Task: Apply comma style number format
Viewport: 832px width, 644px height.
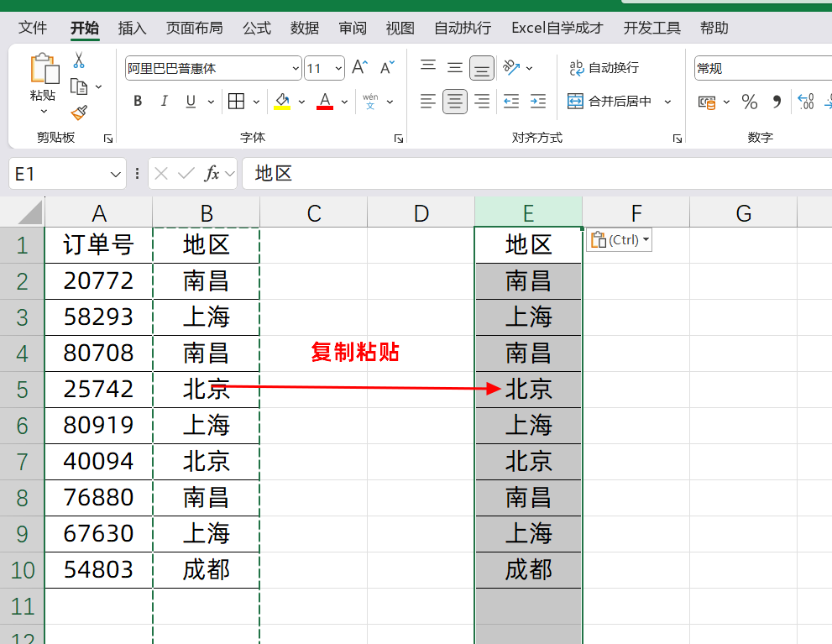Action: click(777, 102)
